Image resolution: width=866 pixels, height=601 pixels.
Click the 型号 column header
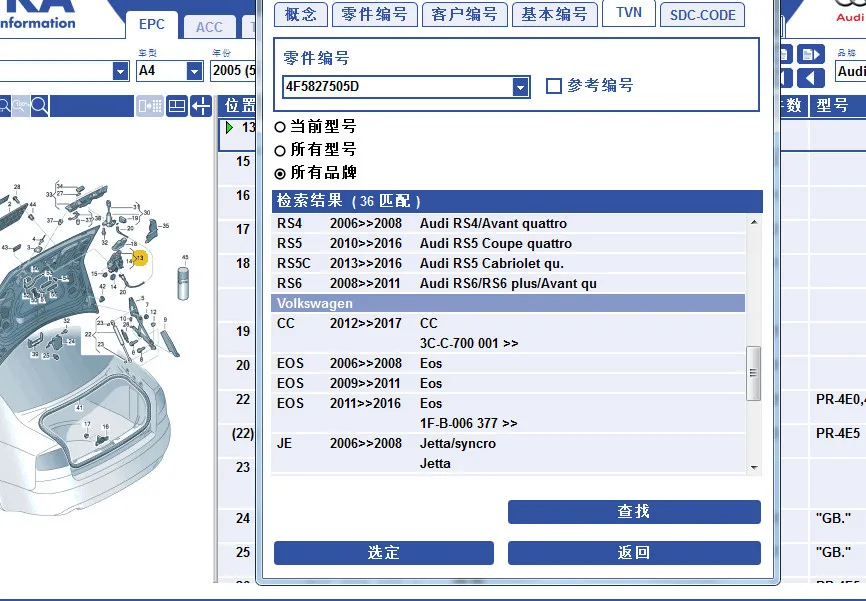click(838, 105)
